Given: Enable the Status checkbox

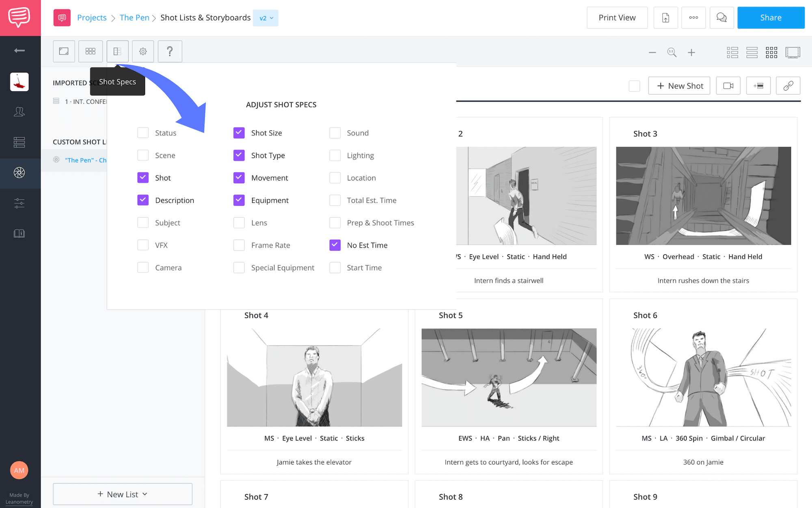Looking at the screenshot, I should pos(143,133).
